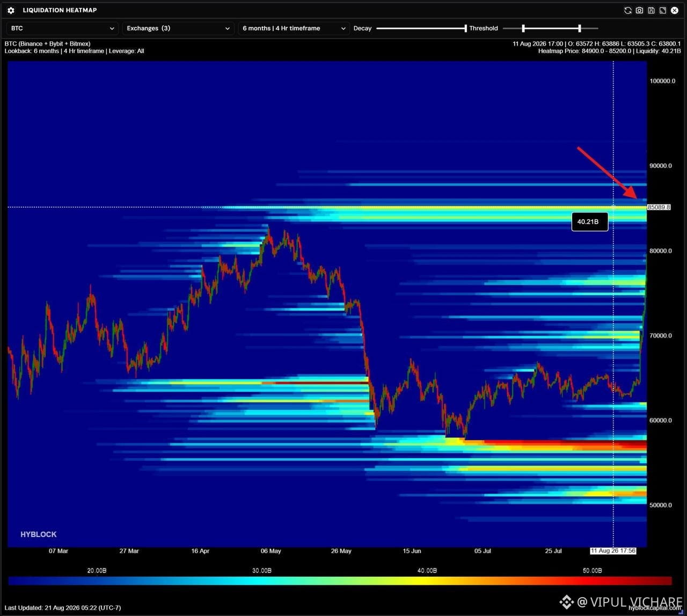Click the 15 Jun date label
Screen dimensions: 687x616
point(412,551)
